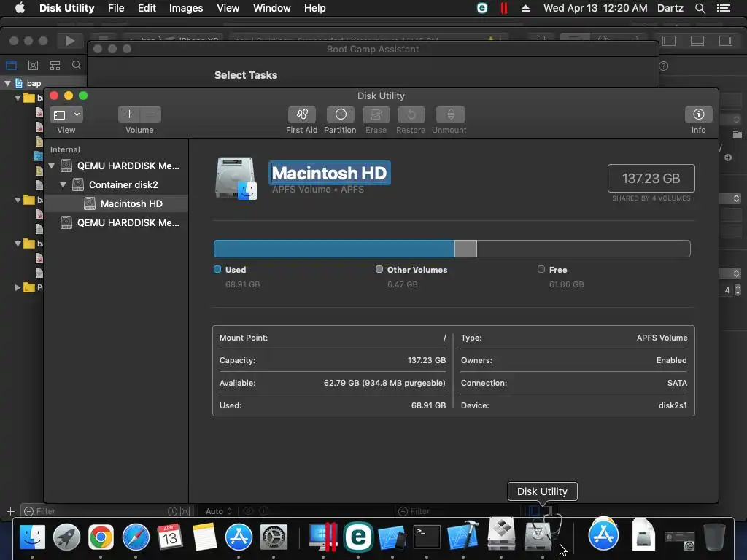Open Xcode's Find navigator search icon

[76, 65]
